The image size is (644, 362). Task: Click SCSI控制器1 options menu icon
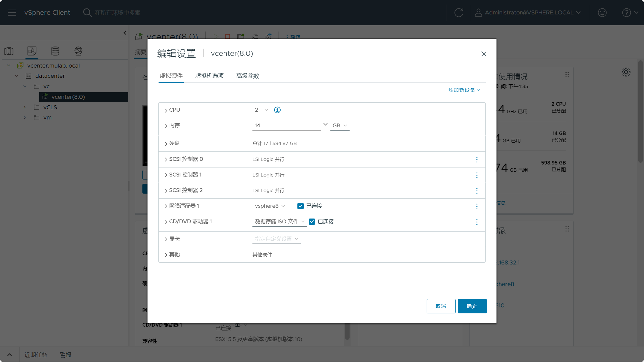pos(477,175)
